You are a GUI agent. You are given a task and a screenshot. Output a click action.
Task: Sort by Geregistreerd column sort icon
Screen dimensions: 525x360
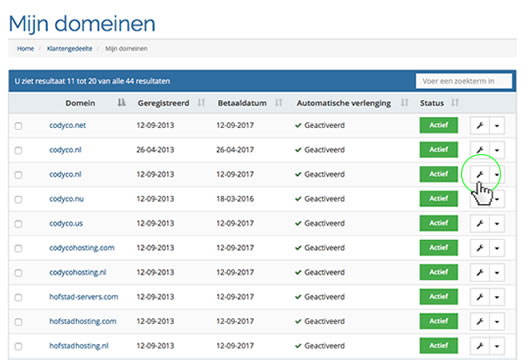pos(201,102)
